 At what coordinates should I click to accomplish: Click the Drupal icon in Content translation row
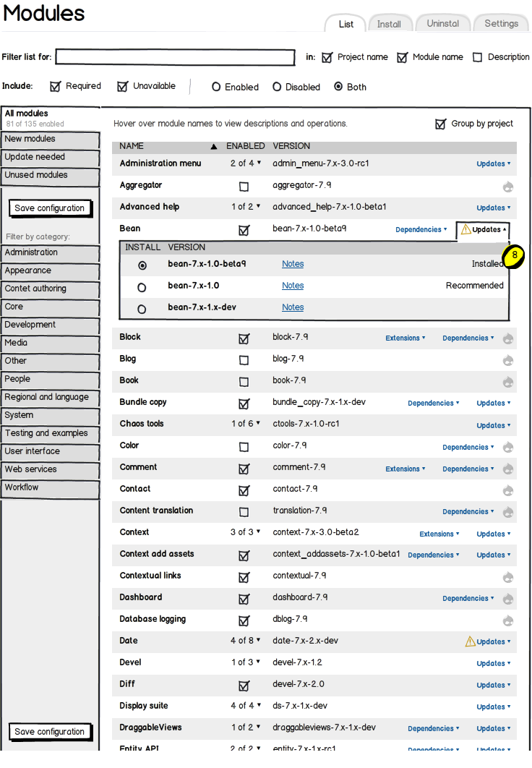[508, 512]
